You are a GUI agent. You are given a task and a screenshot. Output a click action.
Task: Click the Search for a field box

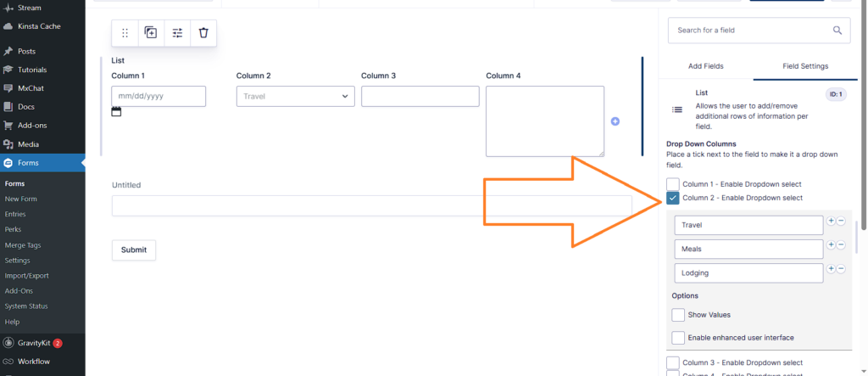759,30
